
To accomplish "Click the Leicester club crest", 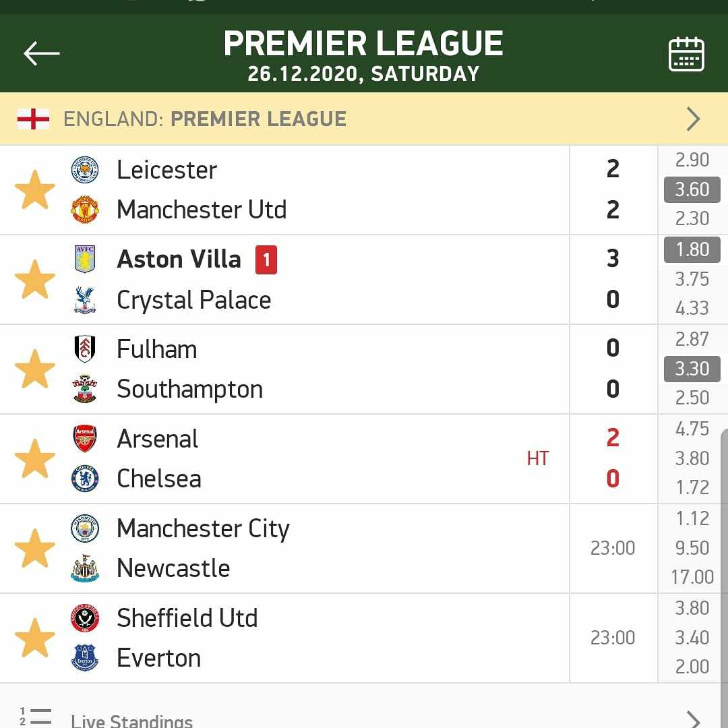I will [85, 170].
